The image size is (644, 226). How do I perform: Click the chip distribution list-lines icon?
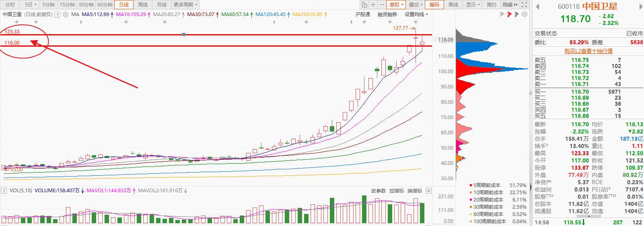502,14
